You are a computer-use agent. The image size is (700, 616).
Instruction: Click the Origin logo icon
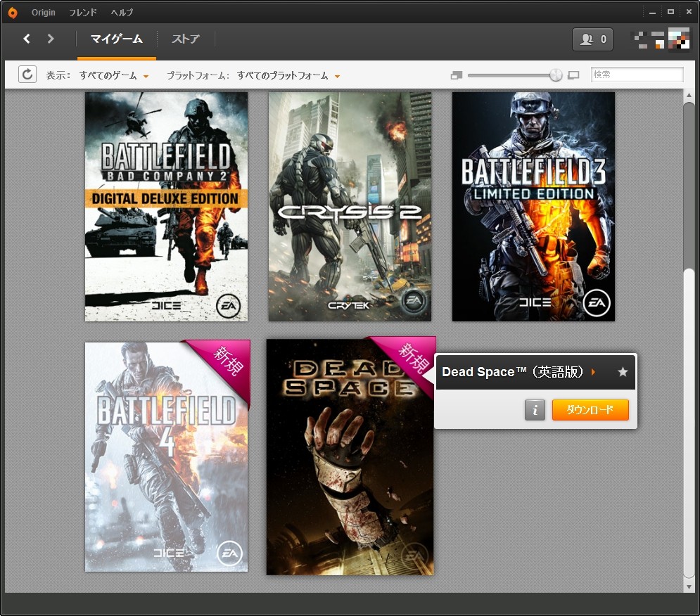[x=13, y=13]
